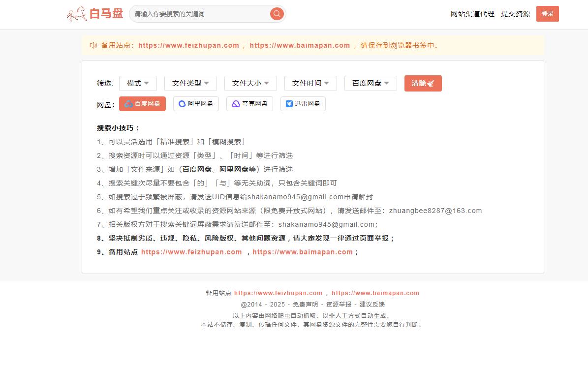Image resolution: width=588 pixels, height=368 pixels.
Task: Open the 文件类型 dropdown
Action: point(190,83)
